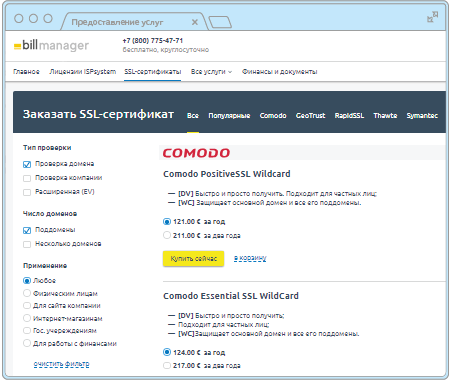Click Comodo Essential SSL WildCard title
Screen dimensions: 451x380
pyautogui.click(x=231, y=296)
